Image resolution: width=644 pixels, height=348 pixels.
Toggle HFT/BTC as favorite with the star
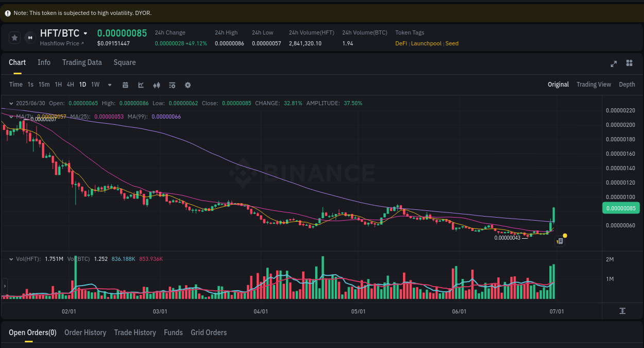pos(14,37)
